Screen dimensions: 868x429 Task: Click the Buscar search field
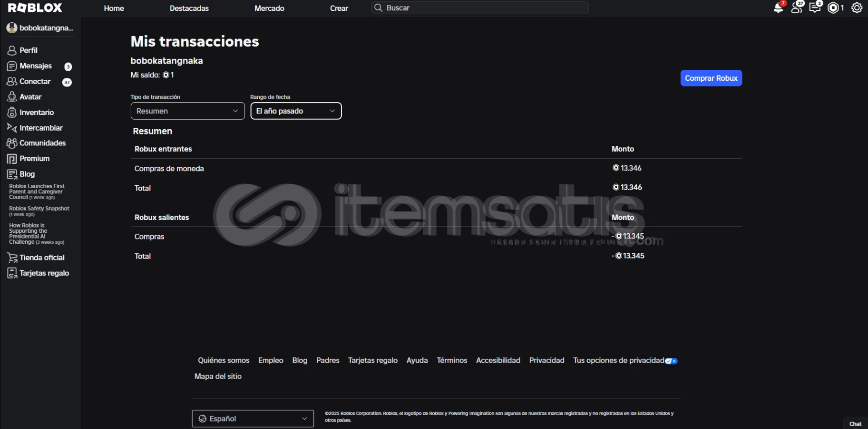click(479, 8)
